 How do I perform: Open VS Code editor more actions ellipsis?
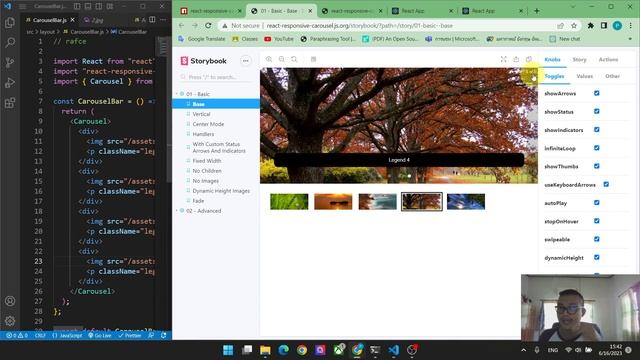(163, 19)
